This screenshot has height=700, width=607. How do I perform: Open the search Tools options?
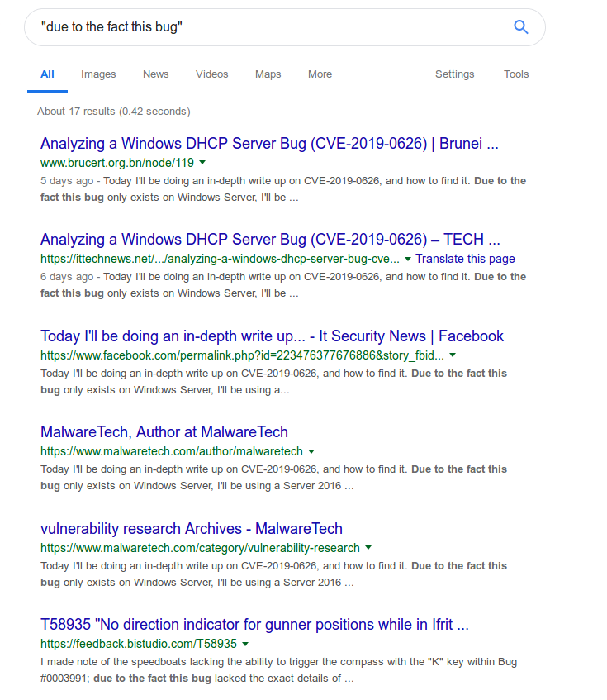(x=516, y=74)
